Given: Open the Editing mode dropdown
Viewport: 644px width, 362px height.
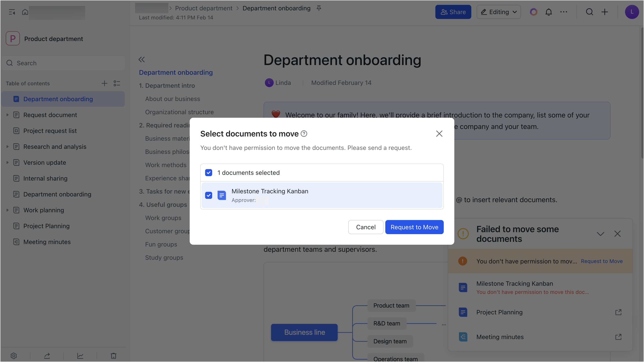Looking at the screenshot, I should point(498,12).
